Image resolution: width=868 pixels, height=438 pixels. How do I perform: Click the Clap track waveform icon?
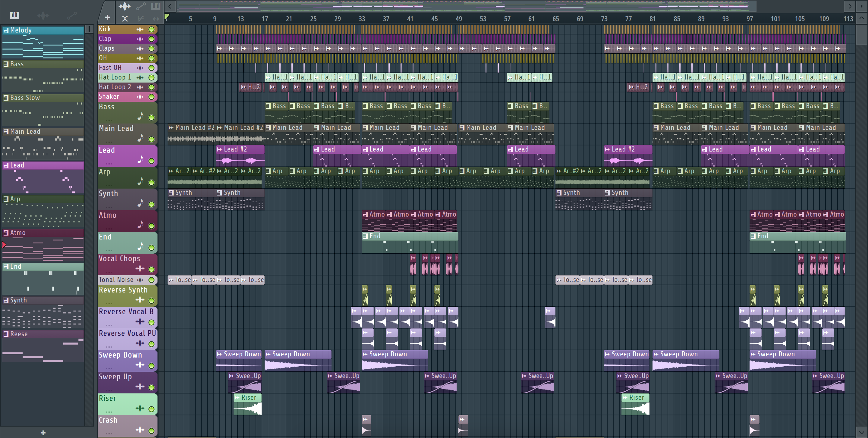tap(140, 39)
